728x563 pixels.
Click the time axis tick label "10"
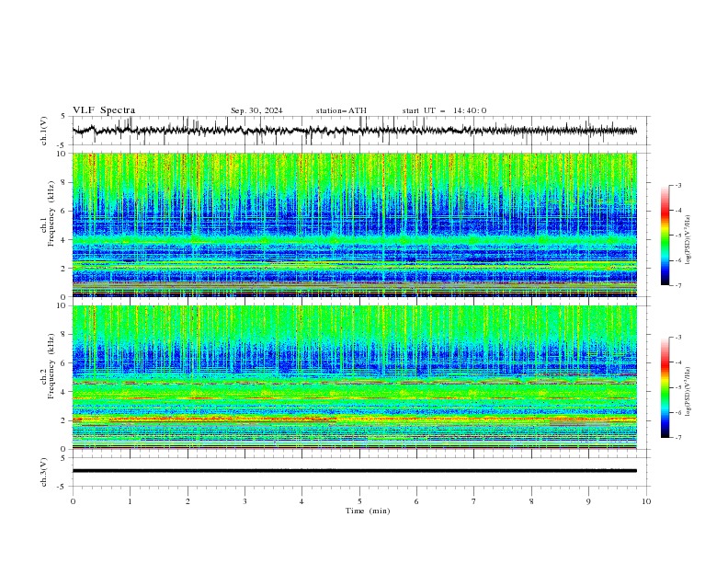pyautogui.click(x=646, y=501)
